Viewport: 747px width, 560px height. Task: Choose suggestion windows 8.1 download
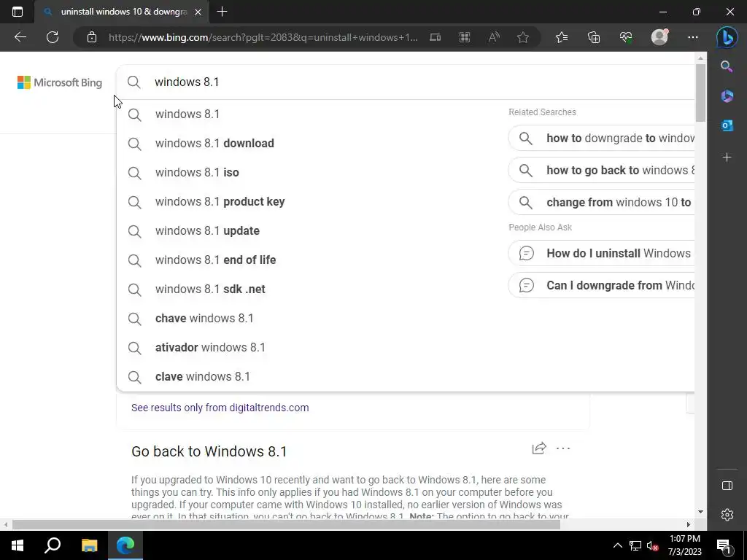click(310, 144)
